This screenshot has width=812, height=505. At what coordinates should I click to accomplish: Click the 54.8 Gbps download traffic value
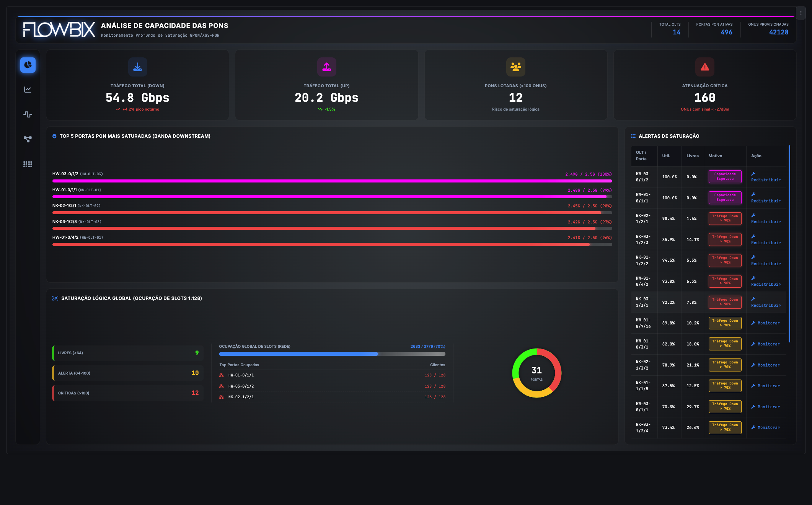[138, 98]
